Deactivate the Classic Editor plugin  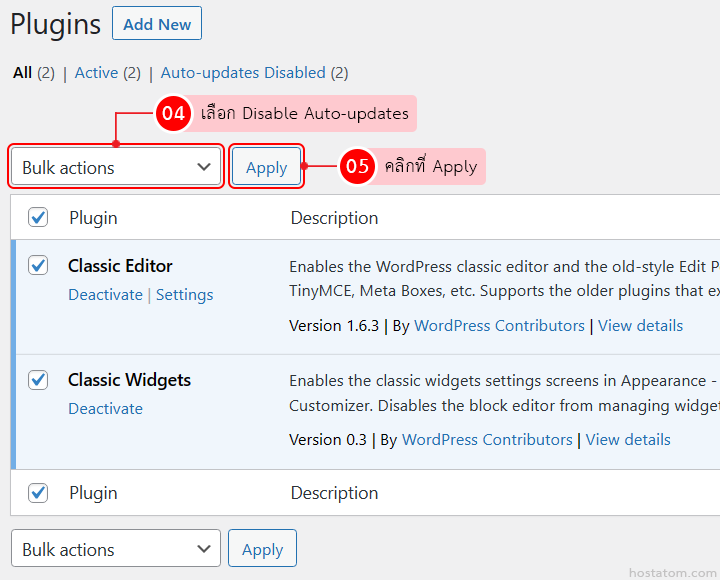pos(105,295)
